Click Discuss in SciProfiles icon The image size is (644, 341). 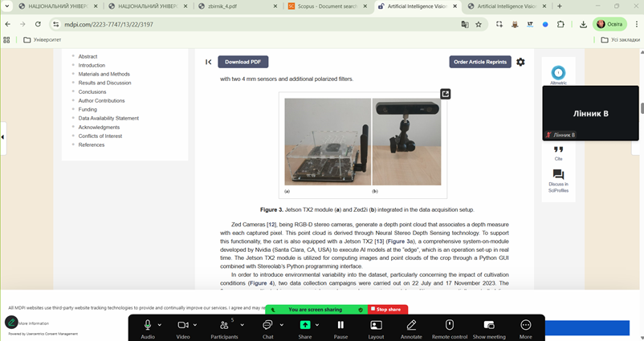(x=558, y=174)
